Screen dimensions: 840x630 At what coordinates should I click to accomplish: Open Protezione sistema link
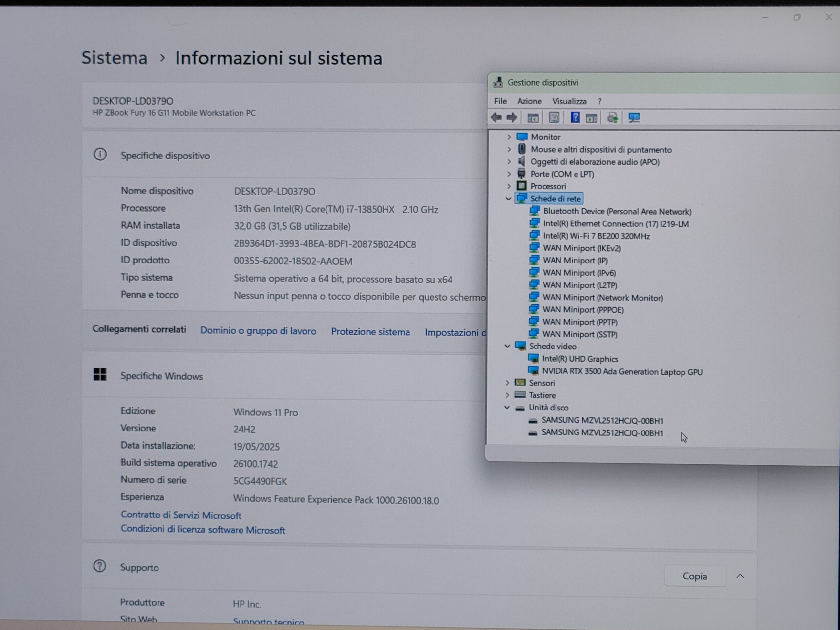(370, 332)
